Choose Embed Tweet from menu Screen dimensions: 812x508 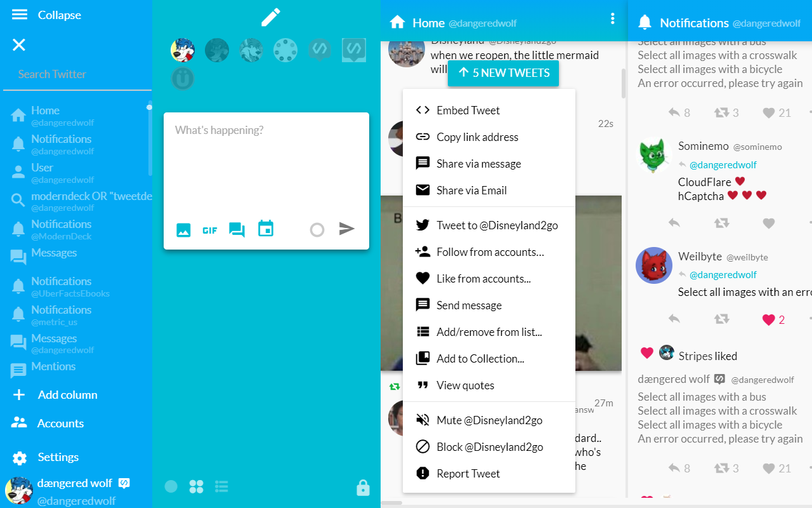tap(489, 110)
